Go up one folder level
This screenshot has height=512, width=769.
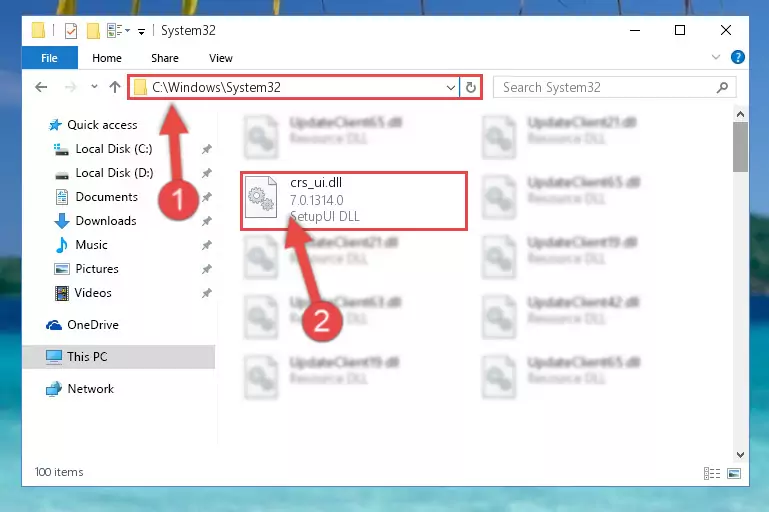tap(115, 87)
